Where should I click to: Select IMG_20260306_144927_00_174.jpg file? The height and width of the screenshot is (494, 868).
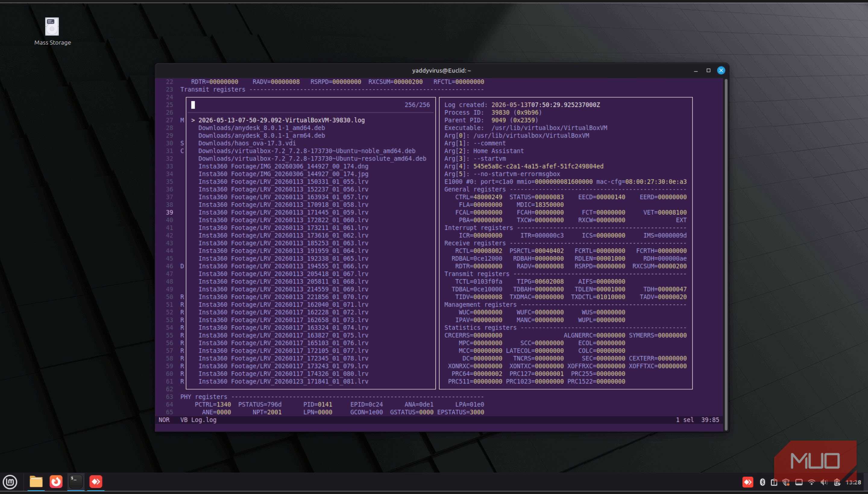click(283, 174)
